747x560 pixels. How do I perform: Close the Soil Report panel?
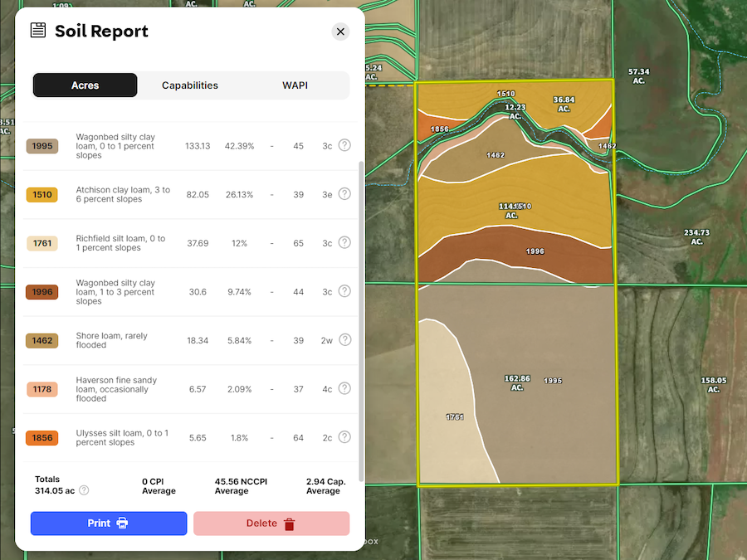click(x=340, y=32)
